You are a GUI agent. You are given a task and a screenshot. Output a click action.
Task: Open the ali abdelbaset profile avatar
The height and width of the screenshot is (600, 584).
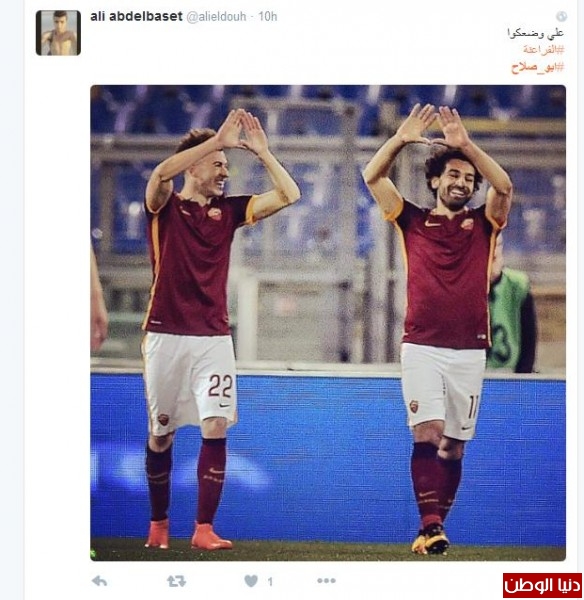click(58, 33)
